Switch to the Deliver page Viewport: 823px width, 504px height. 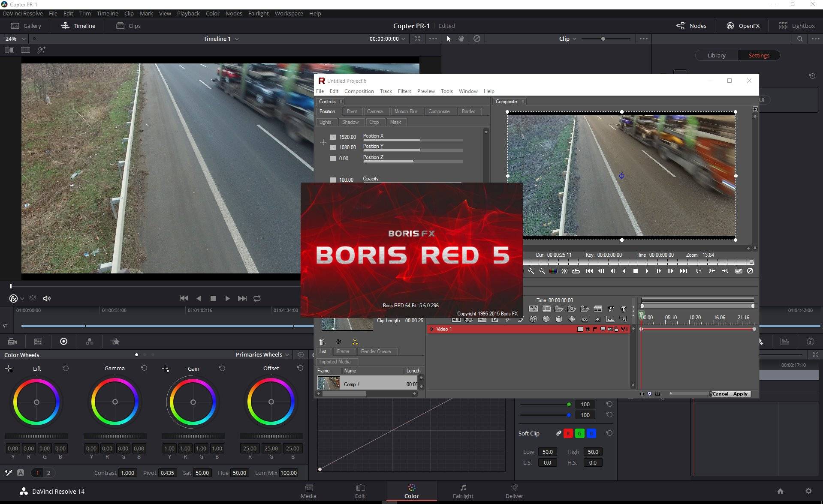pyautogui.click(x=514, y=491)
